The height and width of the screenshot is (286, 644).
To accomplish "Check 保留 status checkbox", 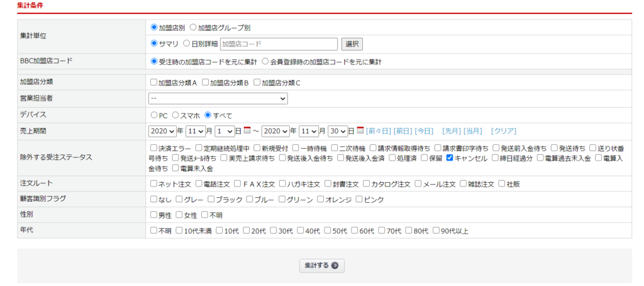I will (425, 157).
